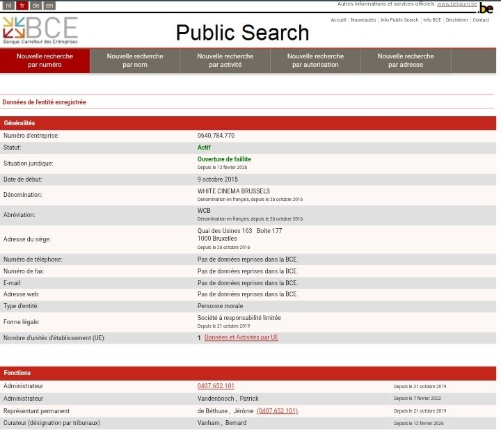Click the Info BCE link
The image size is (501, 448).
click(432, 20)
